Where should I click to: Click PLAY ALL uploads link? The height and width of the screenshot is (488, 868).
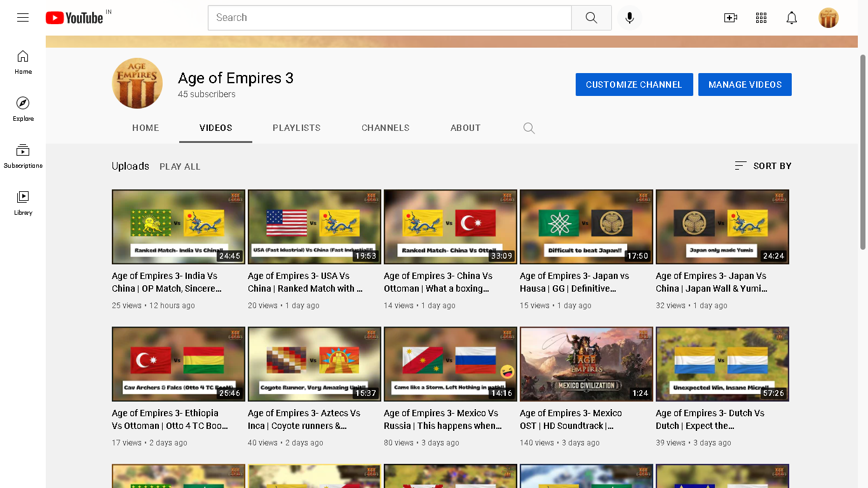[x=180, y=166]
